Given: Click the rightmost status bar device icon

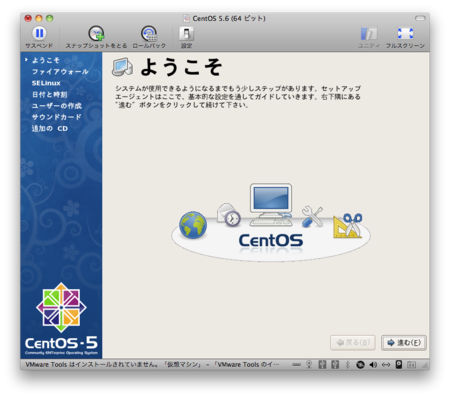Looking at the screenshot, I should pos(411,365).
